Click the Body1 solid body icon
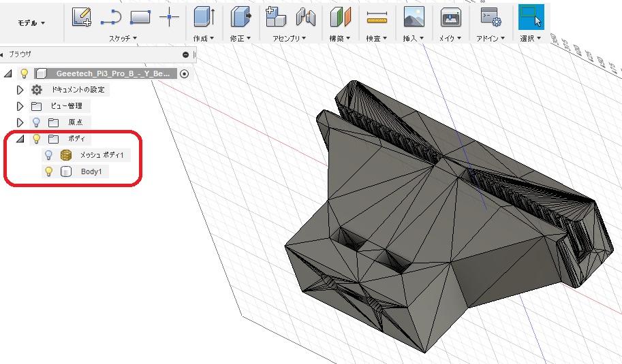 [x=66, y=171]
